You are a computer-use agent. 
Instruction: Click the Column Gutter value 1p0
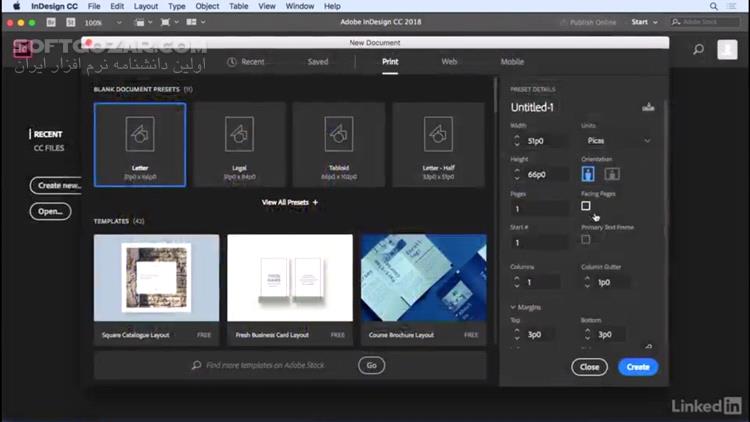(x=611, y=282)
